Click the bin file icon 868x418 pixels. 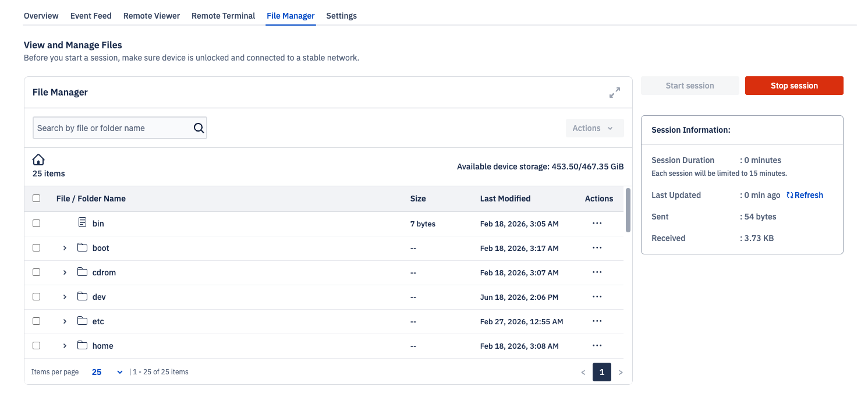tap(82, 222)
